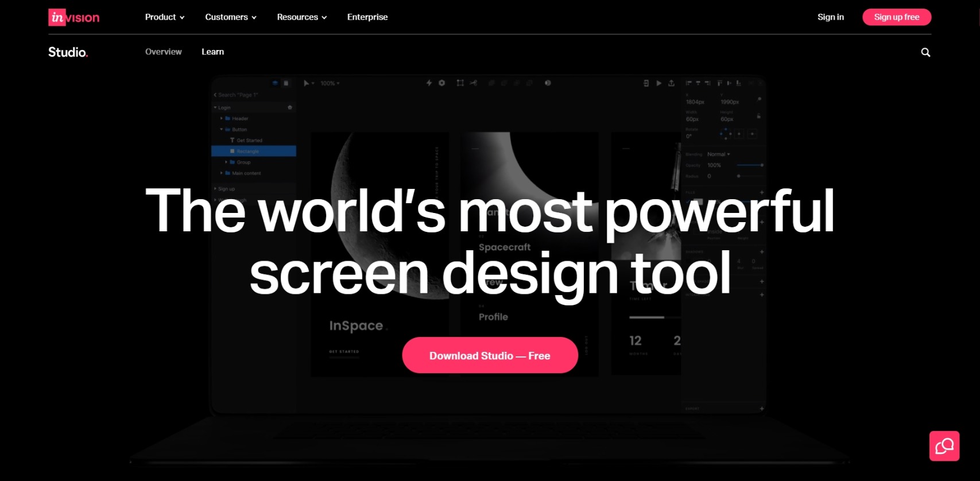The image size is (980, 481).
Task: Click the blue layers panel icon
Action: click(275, 83)
